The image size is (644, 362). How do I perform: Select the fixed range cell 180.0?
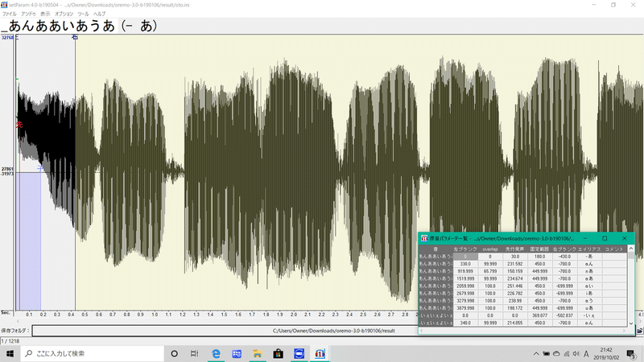coord(539,257)
